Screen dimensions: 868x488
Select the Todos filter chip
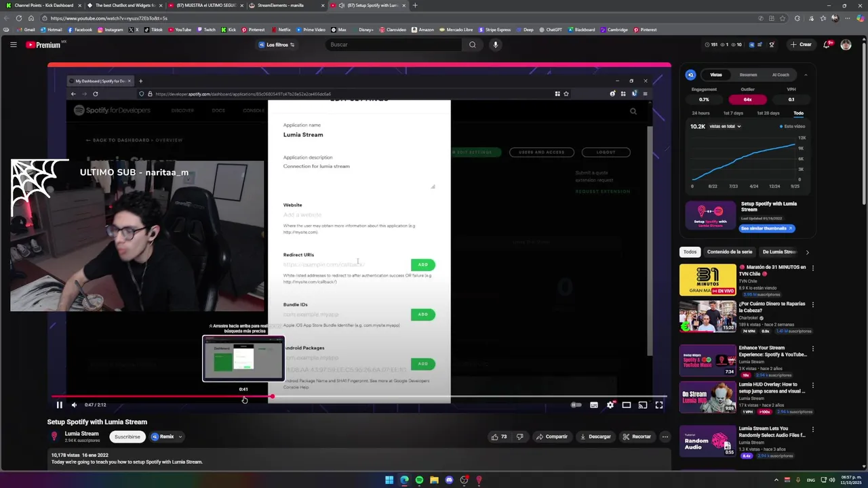click(690, 252)
